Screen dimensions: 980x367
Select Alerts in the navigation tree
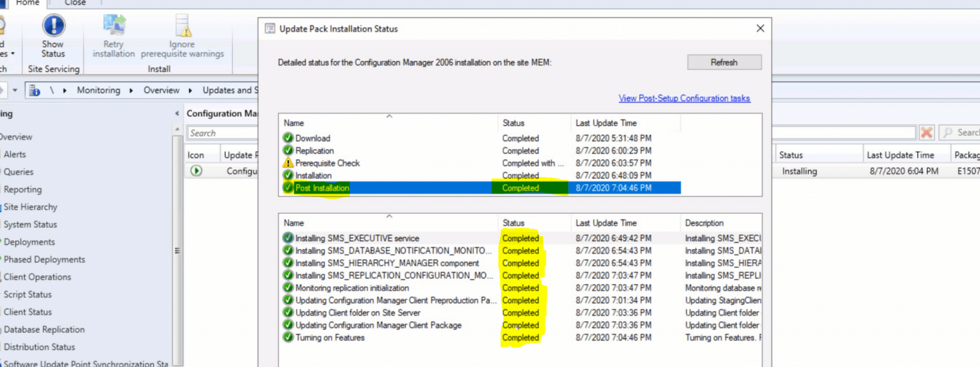(15, 154)
